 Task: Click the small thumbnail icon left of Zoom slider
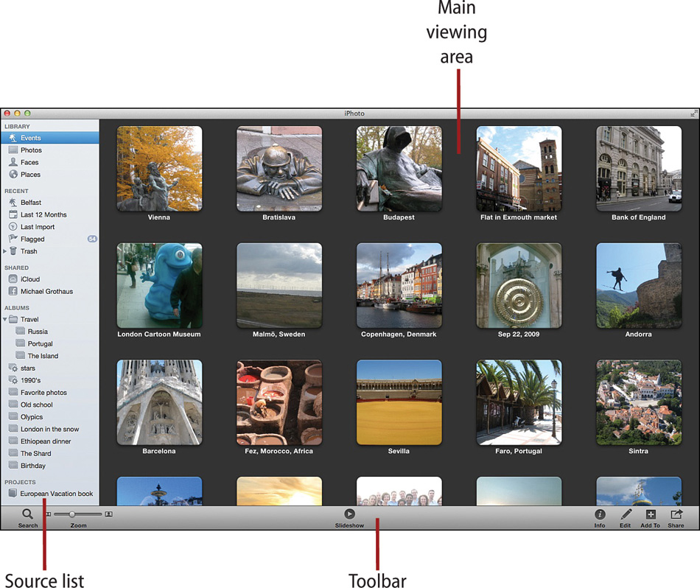48,514
